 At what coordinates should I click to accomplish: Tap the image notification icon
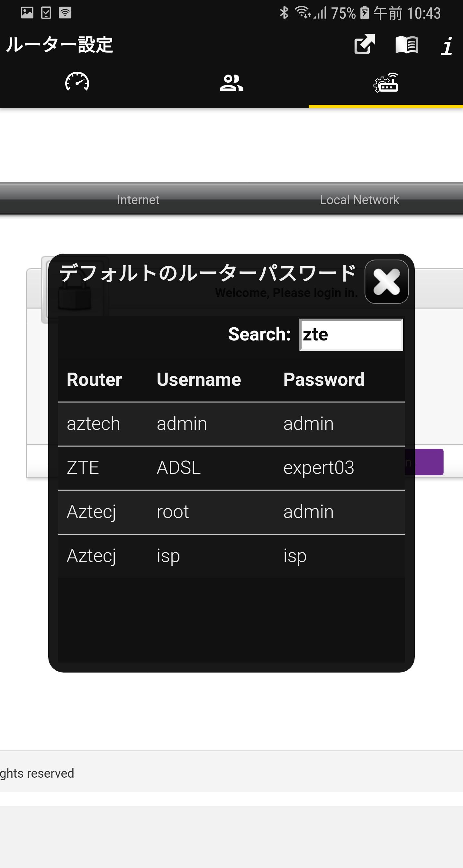pos(27,13)
